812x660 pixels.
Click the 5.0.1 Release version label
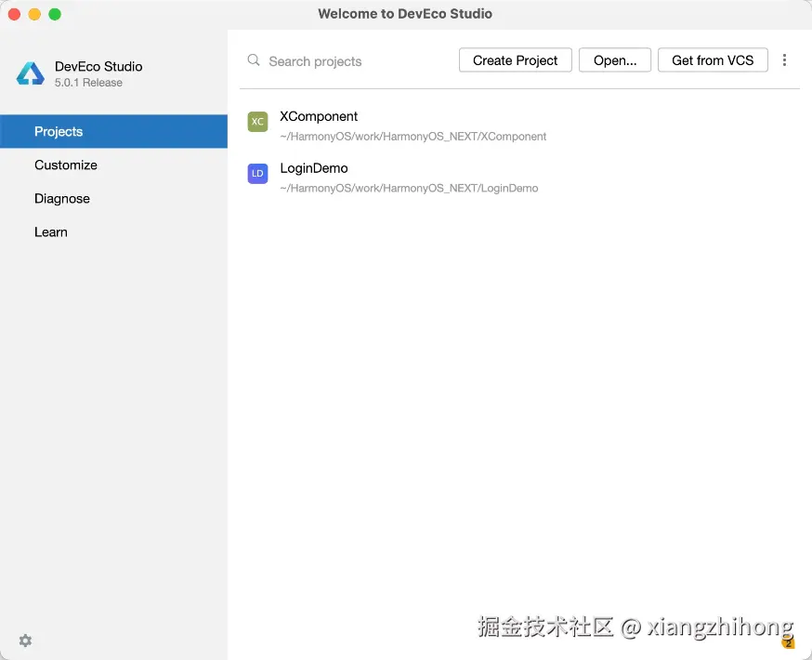coord(88,83)
